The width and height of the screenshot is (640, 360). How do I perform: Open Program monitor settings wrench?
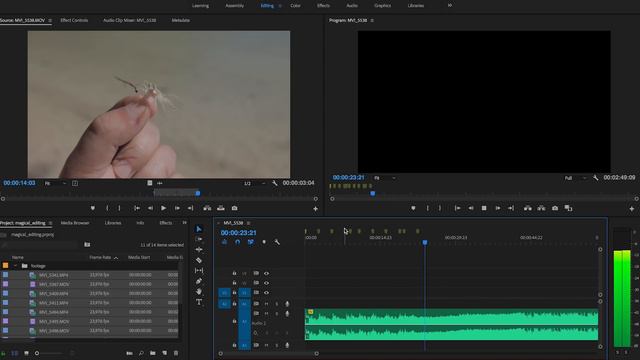tap(596, 178)
